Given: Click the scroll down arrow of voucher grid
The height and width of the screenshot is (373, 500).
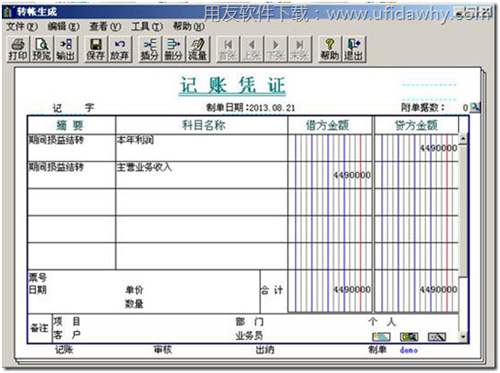Looking at the screenshot, I should pyautogui.click(x=463, y=336).
